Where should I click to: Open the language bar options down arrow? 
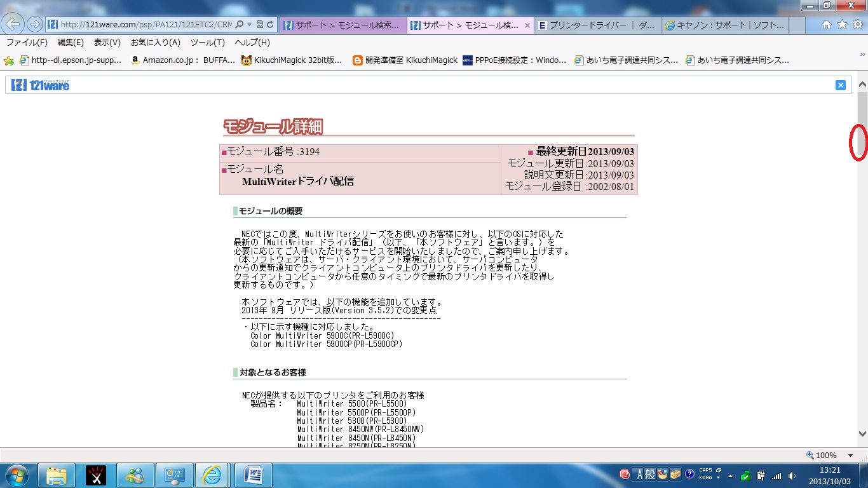click(x=718, y=477)
